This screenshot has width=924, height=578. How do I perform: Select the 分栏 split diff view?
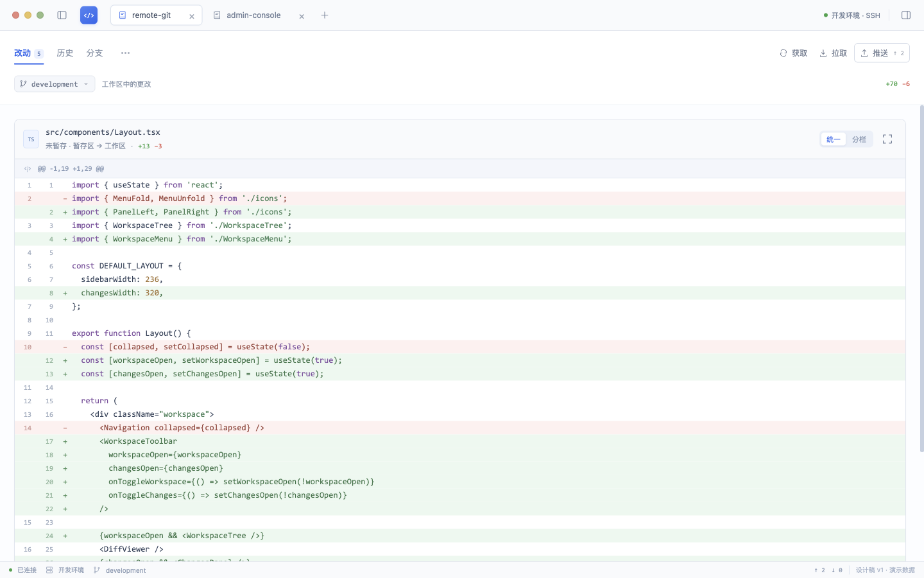tap(859, 139)
